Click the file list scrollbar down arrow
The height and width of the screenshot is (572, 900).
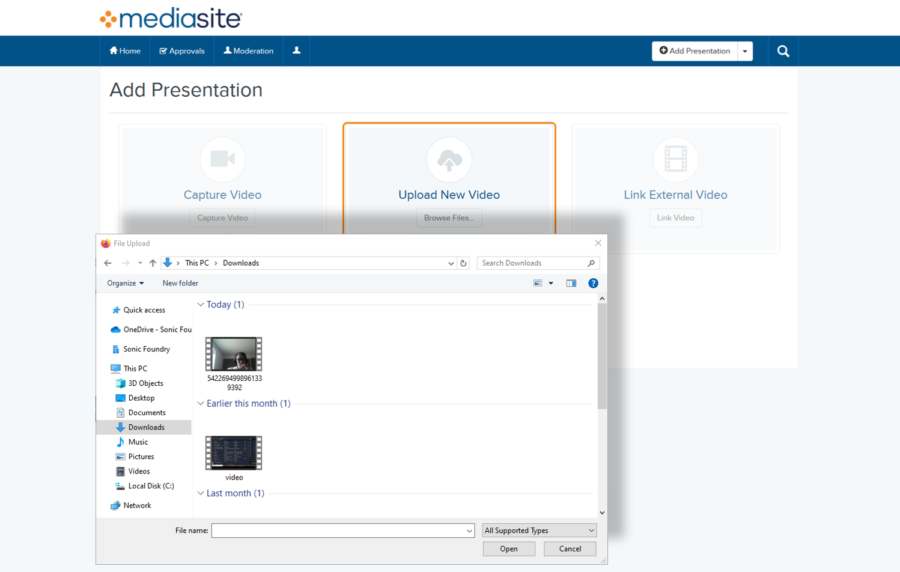pos(602,513)
